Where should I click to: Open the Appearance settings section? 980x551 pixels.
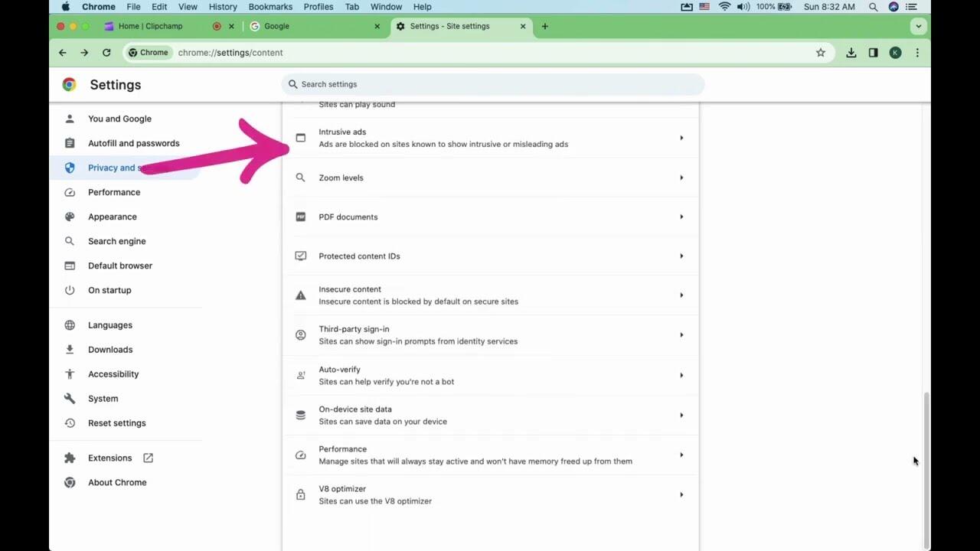pyautogui.click(x=112, y=217)
